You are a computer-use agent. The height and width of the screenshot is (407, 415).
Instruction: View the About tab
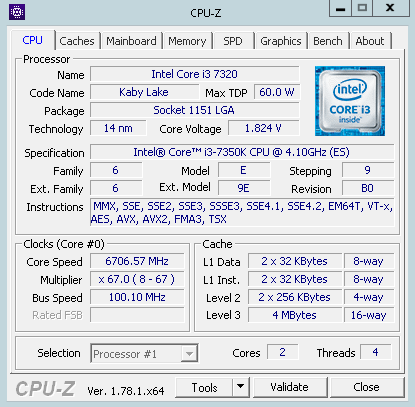(370, 41)
